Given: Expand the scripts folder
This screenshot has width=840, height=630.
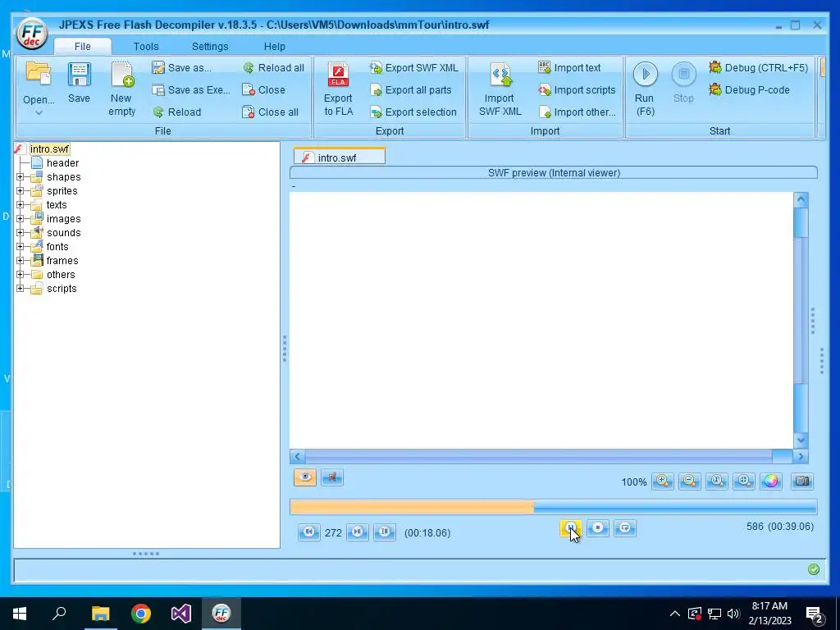Looking at the screenshot, I should pyautogui.click(x=21, y=288).
